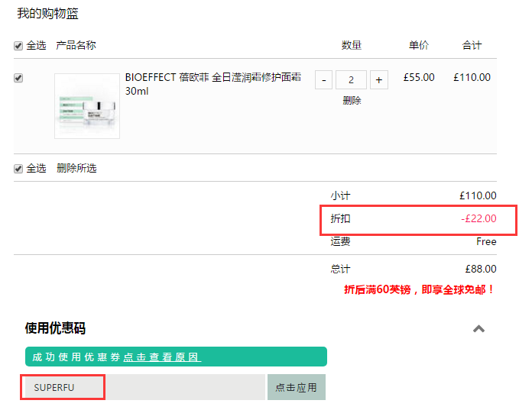The image size is (532, 410).
Task: Click the coupon code field containing SUPERFU
Action: (x=145, y=387)
